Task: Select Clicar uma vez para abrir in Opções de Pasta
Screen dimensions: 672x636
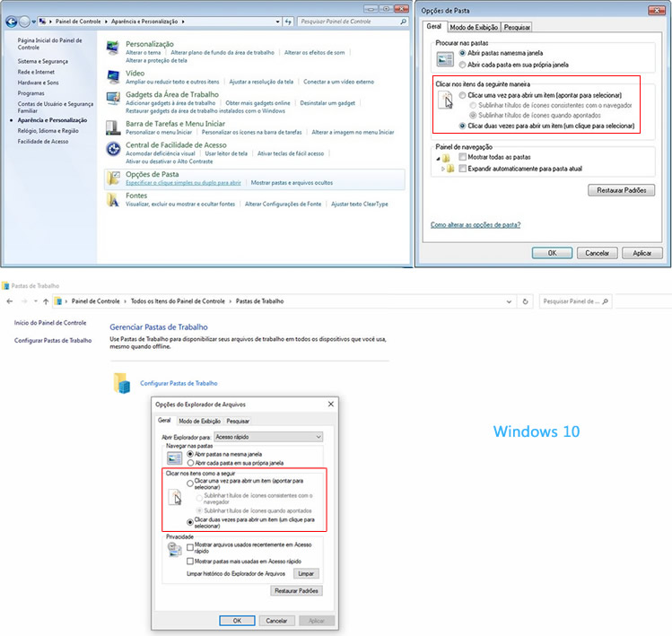Action: [462, 95]
